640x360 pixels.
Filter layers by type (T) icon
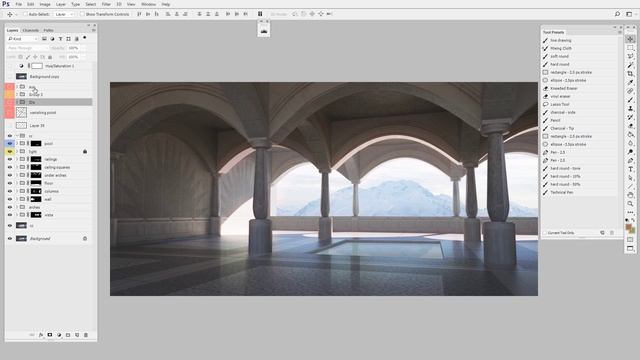[x=60, y=39]
